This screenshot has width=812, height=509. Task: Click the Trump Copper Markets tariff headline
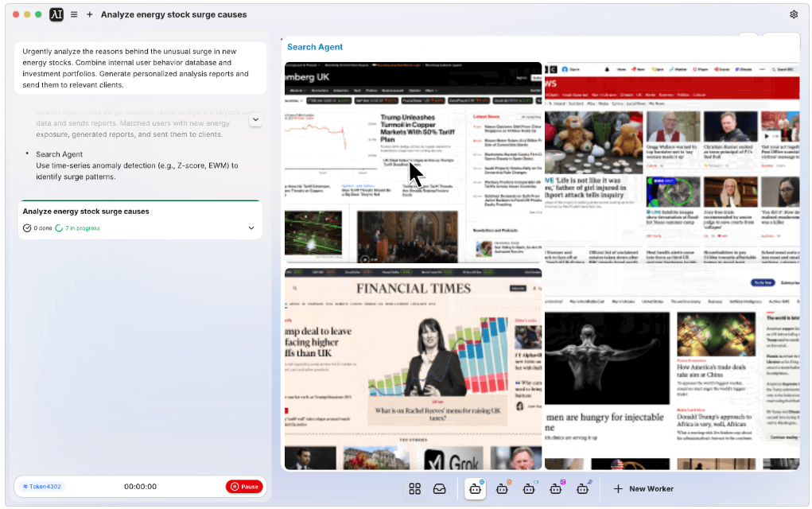[x=418, y=128]
